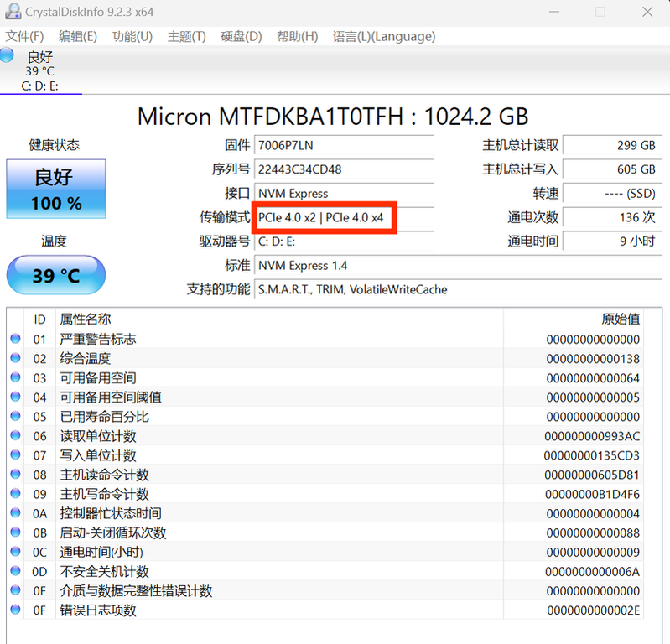Click the ID column header
The width and height of the screenshot is (670, 644).
39,319
